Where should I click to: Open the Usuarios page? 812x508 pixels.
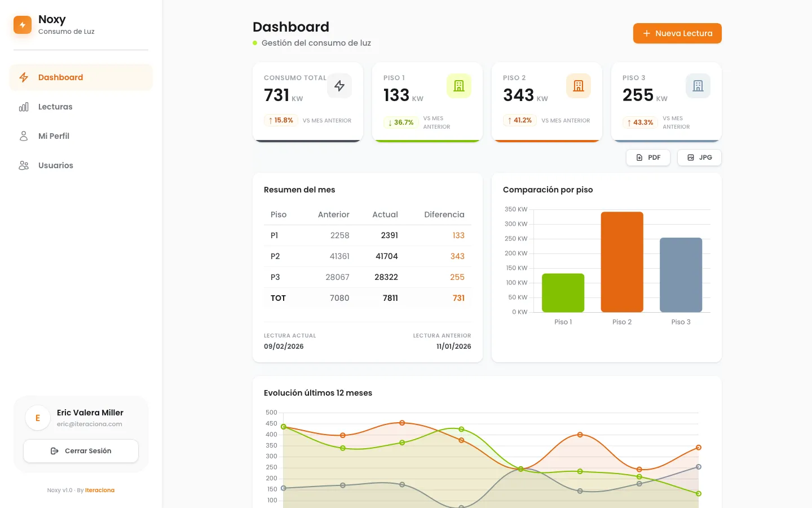point(56,165)
